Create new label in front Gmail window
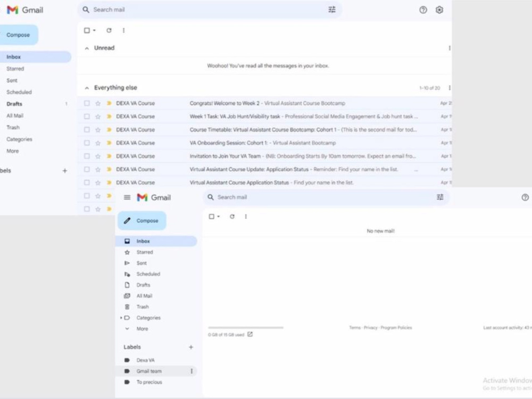Viewport: 532px width, 399px height. click(x=191, y=347)
